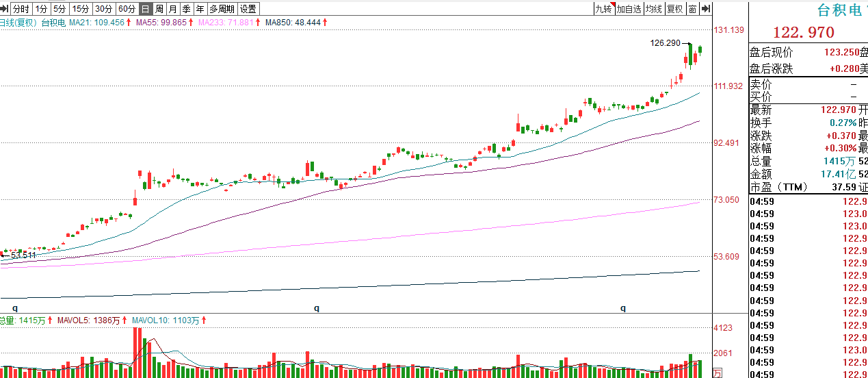Open the 多周期 multi-period selector
This screenshot has width=868, height=378.
pyautogui.click(x=222, y=9)
